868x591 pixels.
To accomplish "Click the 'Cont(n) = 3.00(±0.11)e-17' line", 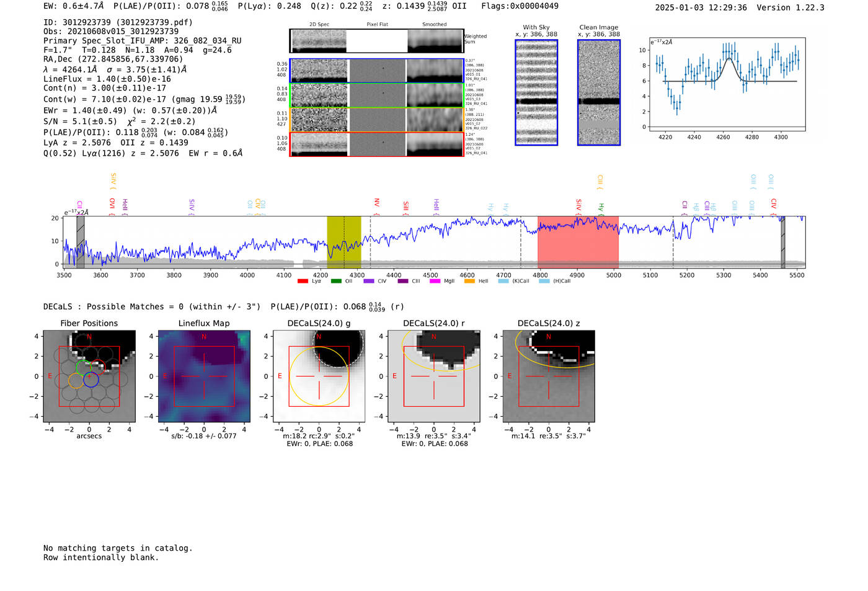I will pyautogui.click(x=105, y=89).
